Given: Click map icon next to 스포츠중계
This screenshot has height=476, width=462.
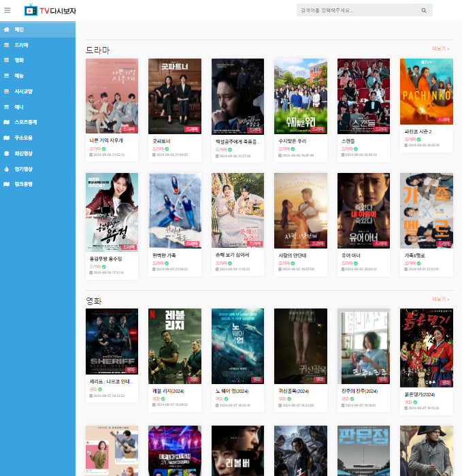Looking at the screenshot, I should point(6,122).
